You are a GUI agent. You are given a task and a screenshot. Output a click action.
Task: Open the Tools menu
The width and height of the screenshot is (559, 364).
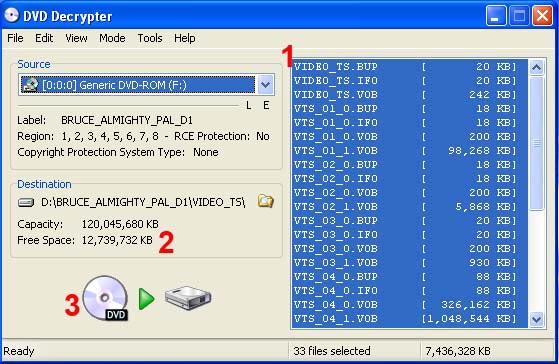(150, 38)
